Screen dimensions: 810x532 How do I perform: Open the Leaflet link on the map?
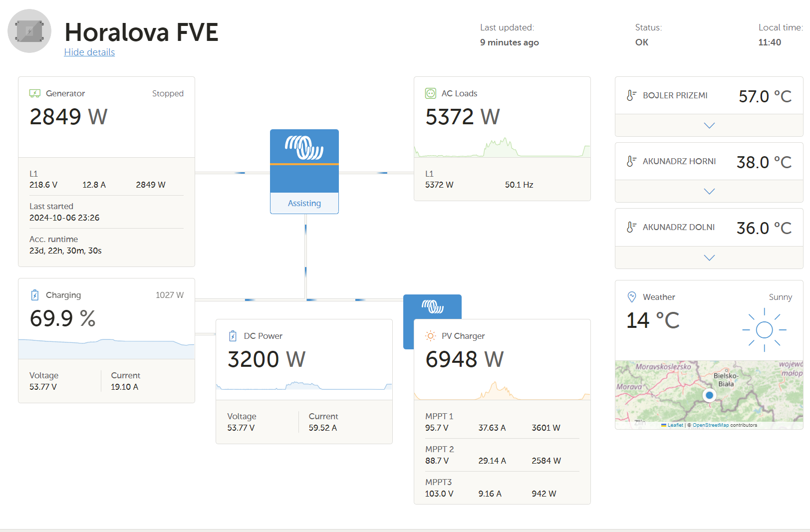click(675, 425)
